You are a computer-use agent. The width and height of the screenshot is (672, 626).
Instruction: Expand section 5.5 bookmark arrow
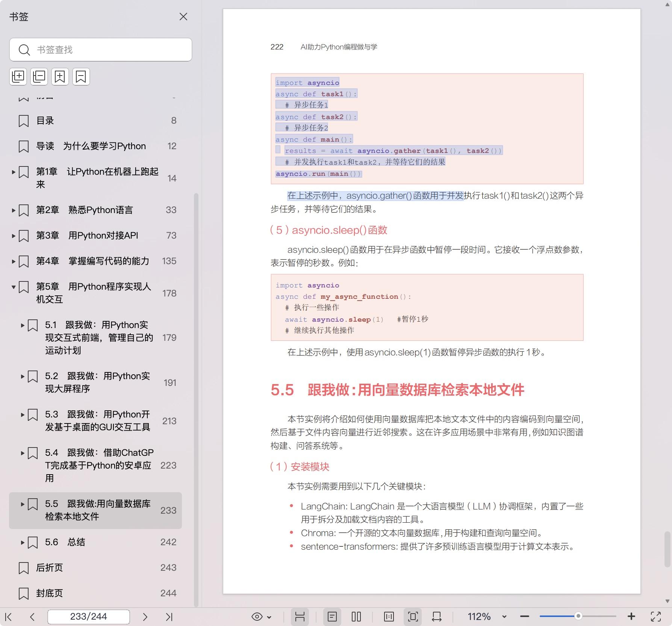point(23,504)
